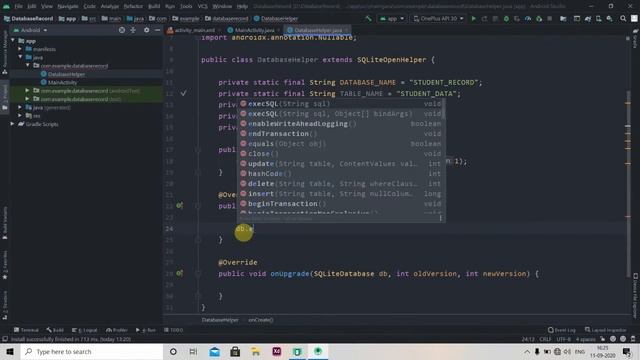Click the Stop square icon in toolbar
This screenshot has width=640, height=360.
[x=549, y=19]
